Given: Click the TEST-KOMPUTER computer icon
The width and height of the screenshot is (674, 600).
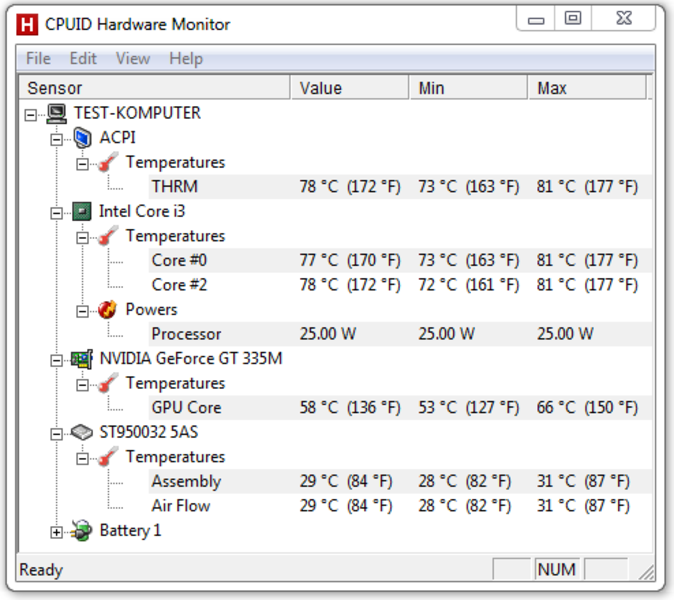Looking at the screenshot, I should point(56,113).
